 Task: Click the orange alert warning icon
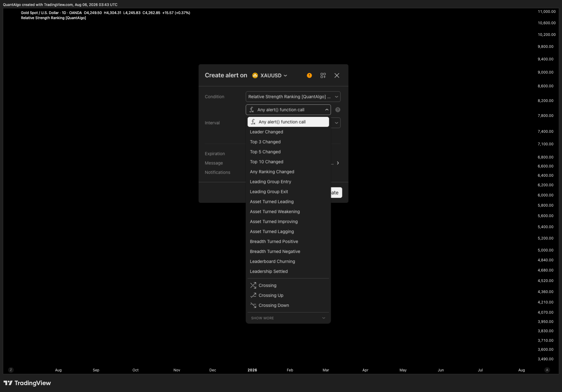click(309, 76)
